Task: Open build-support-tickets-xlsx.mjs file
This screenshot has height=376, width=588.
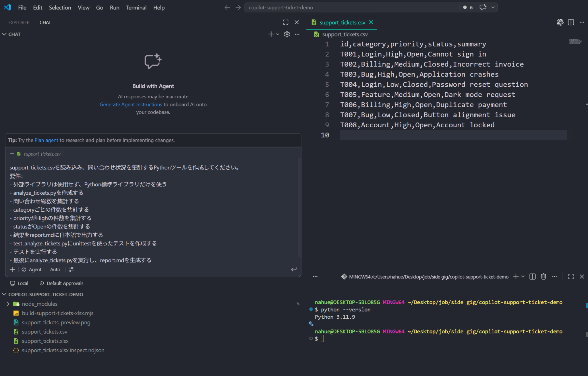Action: (x=57, y=313)
